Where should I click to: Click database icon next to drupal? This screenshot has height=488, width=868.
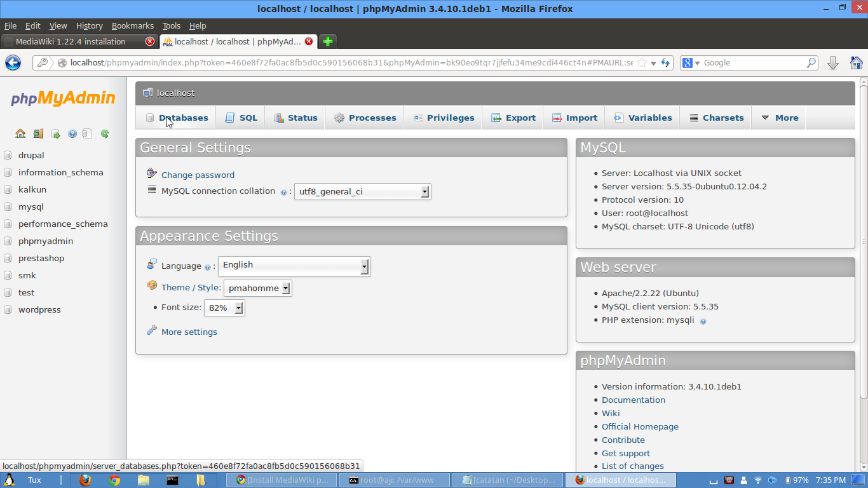[8, 155]
